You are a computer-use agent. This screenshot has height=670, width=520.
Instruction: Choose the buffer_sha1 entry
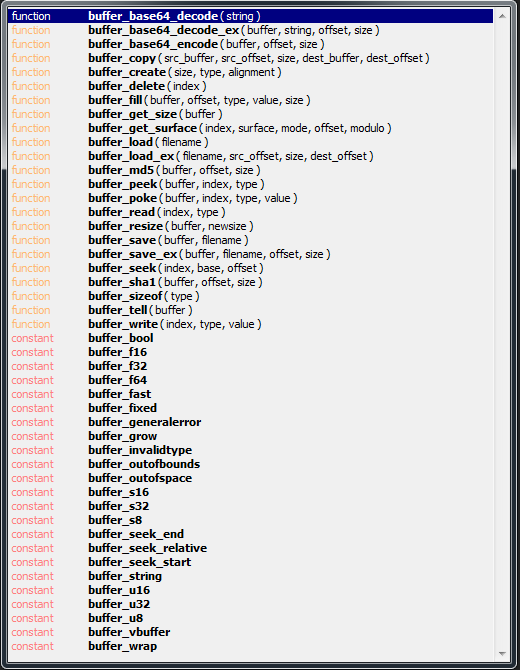click(x=250, y=282)
